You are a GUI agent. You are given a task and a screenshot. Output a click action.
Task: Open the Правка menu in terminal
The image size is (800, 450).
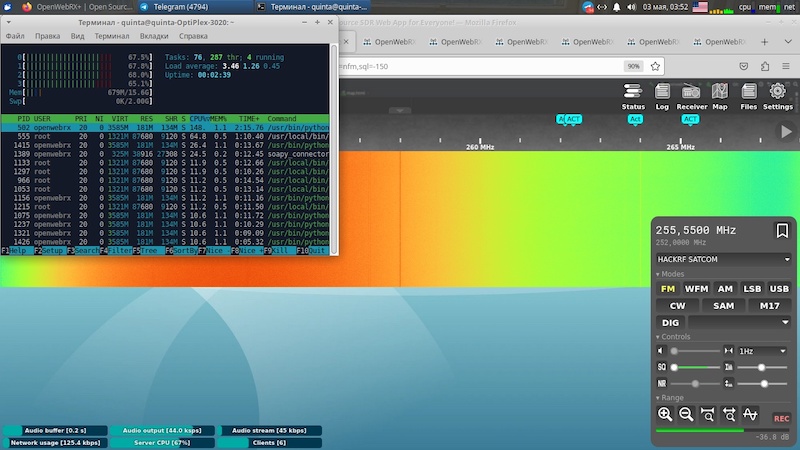click(x=47, y=36)
